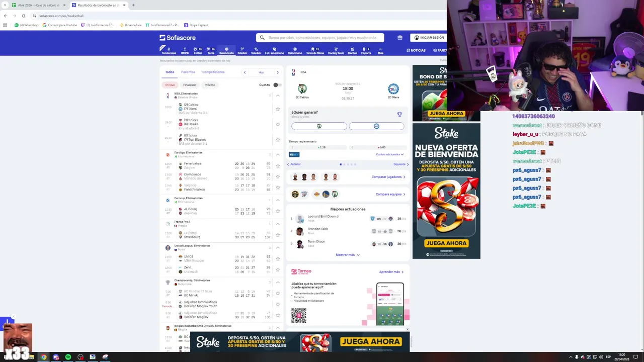This screenshot has height=362, width=644.
Task: Select the Béisbol sport icon
Action: tap(242, 50)
